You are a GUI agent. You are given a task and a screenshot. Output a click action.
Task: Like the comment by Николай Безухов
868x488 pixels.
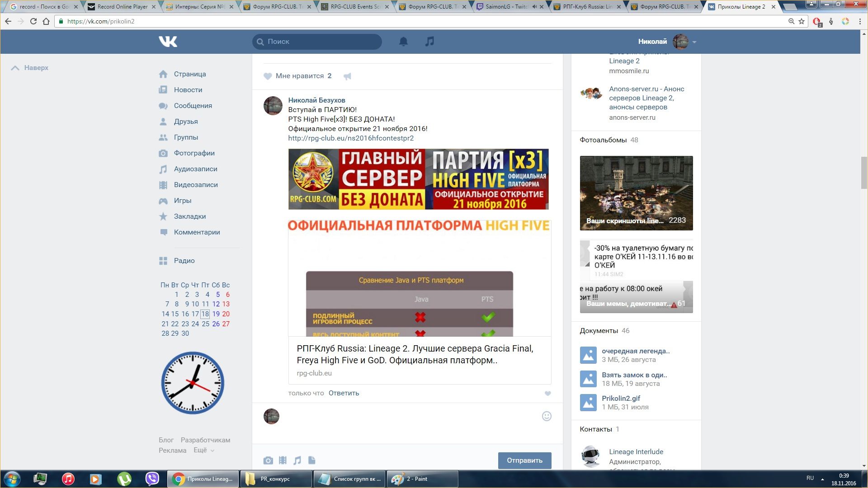[x=547, y=394]
